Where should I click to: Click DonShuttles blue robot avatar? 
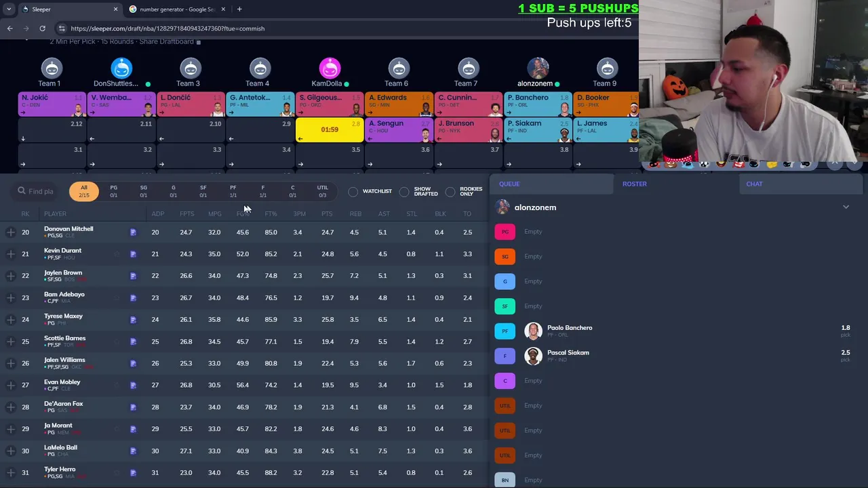[x=121, y=68]
